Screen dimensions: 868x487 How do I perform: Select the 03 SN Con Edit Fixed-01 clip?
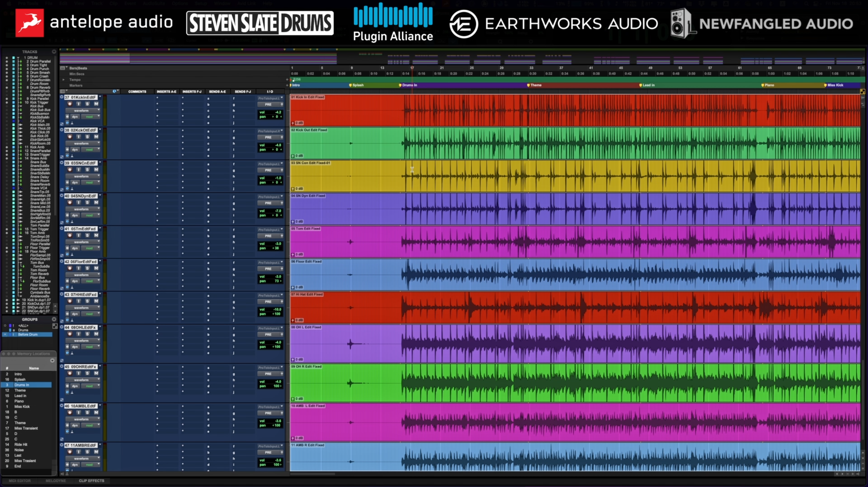coord(575,176)
